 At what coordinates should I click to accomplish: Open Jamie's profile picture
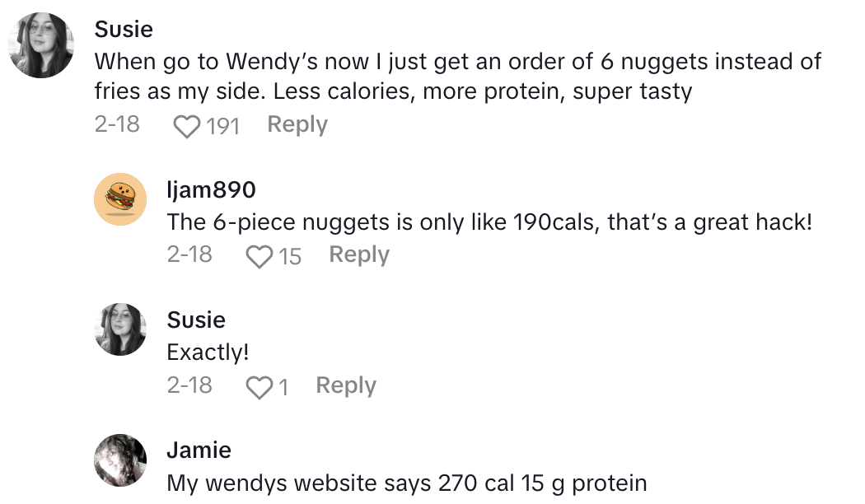(120, 460)
